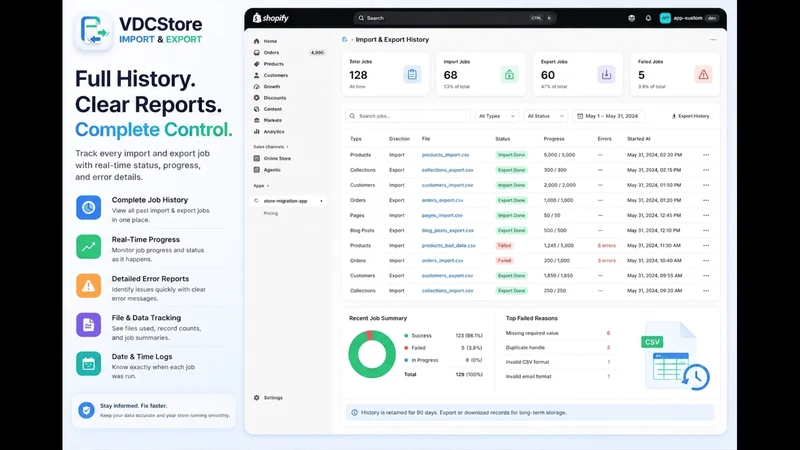This screenshot has height=450, width=800.
Task: Click the Invalid email format reason
Action: (x=528, y=376)
